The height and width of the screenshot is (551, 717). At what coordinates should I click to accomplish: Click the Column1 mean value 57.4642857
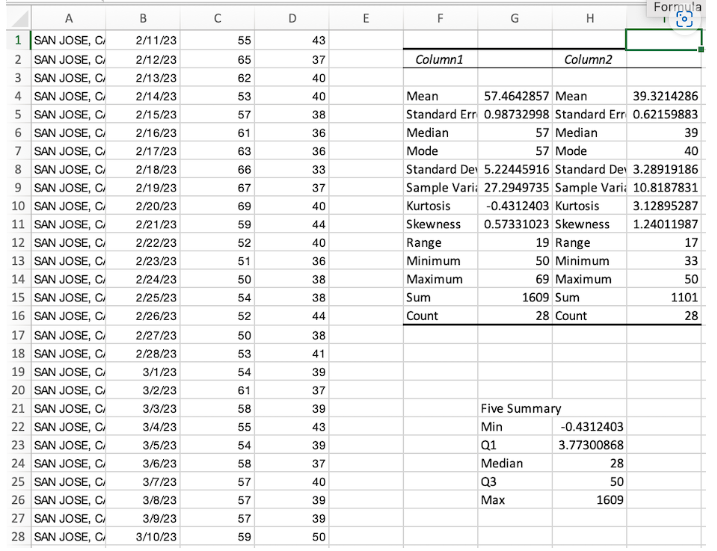pyautogui.click(x=516, y=96)
